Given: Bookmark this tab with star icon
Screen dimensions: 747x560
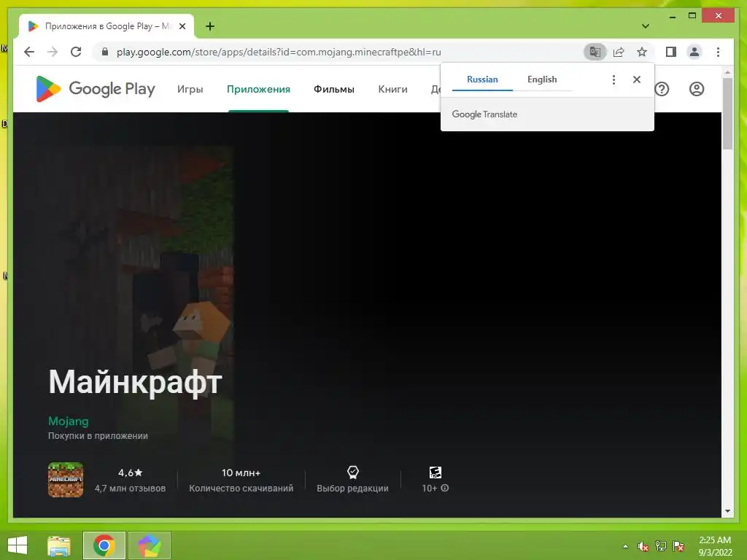Looking at the screenshot, I should pyautogui.click(x=642, y=52).
